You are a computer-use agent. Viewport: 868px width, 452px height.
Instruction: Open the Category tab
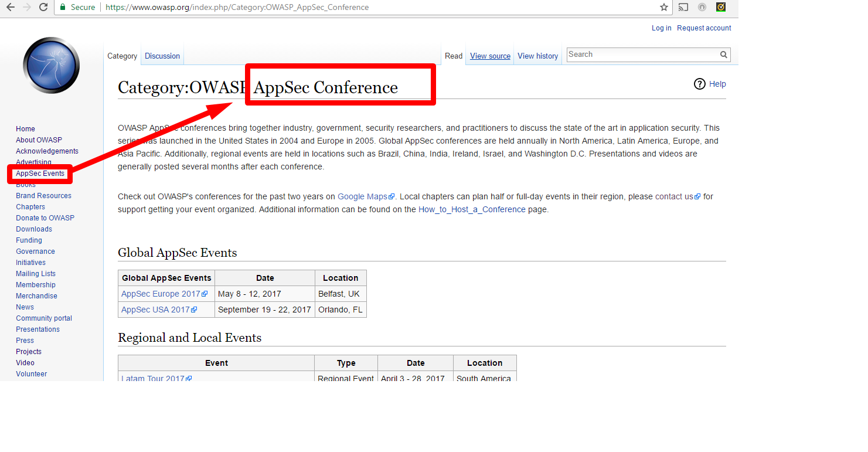[122, 56]
